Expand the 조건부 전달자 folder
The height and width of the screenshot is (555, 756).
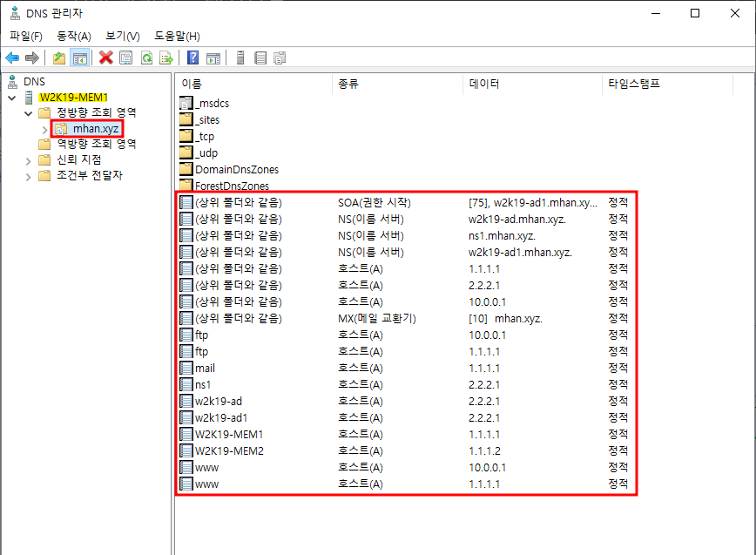point(29,177)
